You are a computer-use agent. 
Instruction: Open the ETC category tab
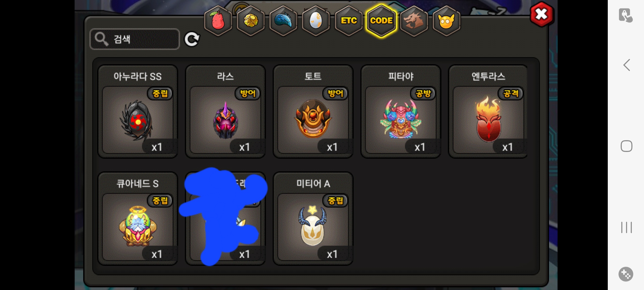click(349, 21)
